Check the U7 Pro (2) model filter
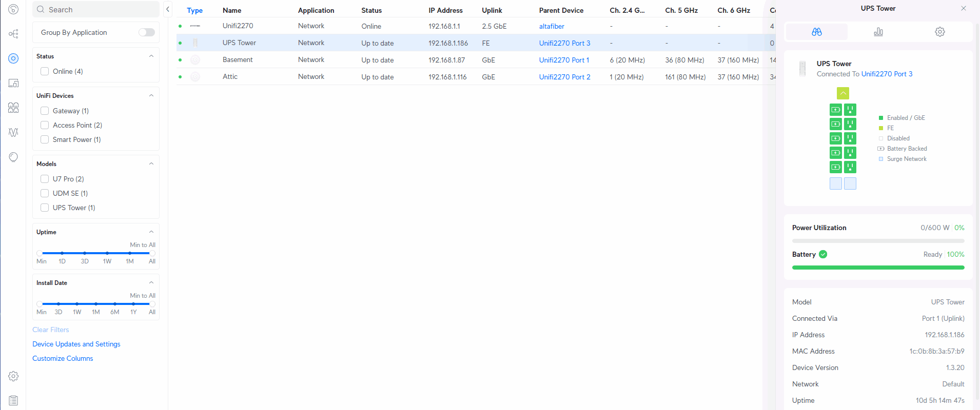The image size is (980, 410). (x=45, y=179)
